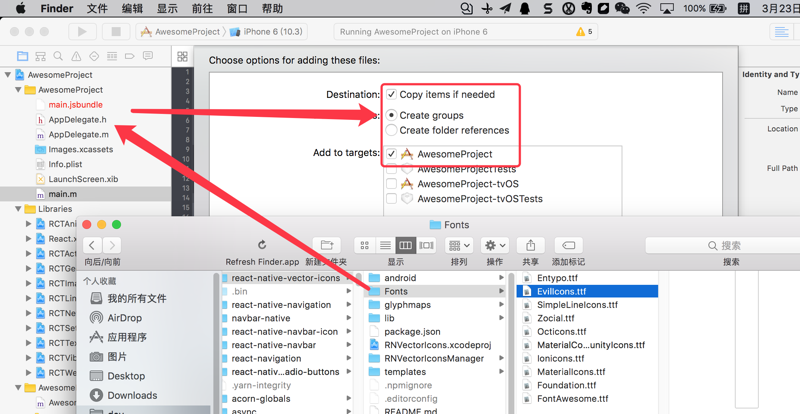Switch Finder to cover flow view
800x414 pixels.
pos(427,246)
